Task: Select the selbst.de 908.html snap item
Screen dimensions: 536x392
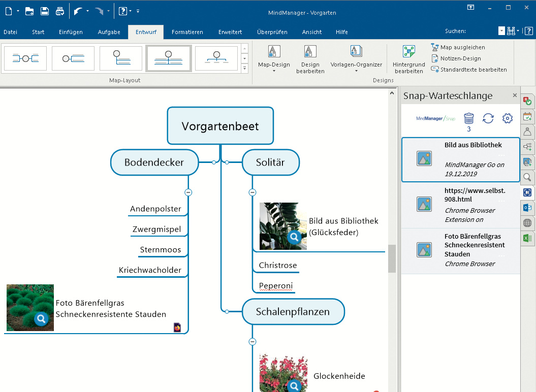Action: point(461,205)
